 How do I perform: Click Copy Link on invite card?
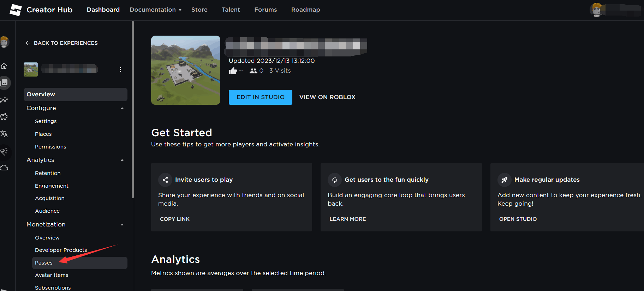[x=175, y=219]
